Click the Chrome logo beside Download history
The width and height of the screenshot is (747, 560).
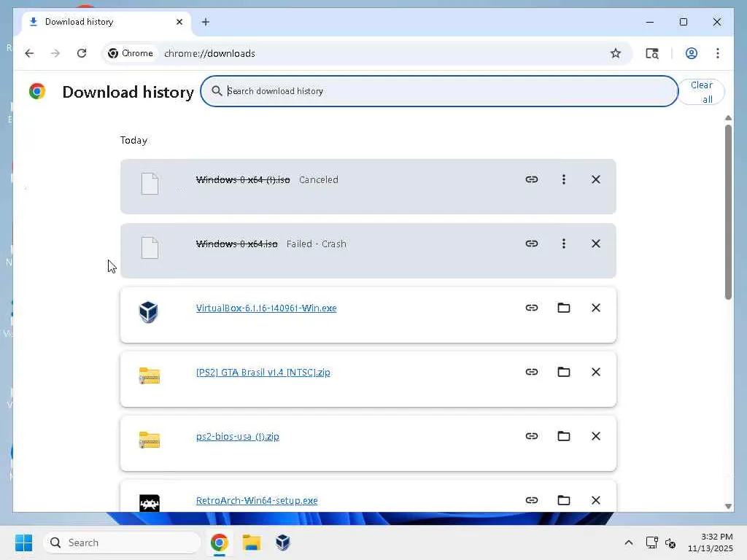pyautogui.click(x=36, y=91)
